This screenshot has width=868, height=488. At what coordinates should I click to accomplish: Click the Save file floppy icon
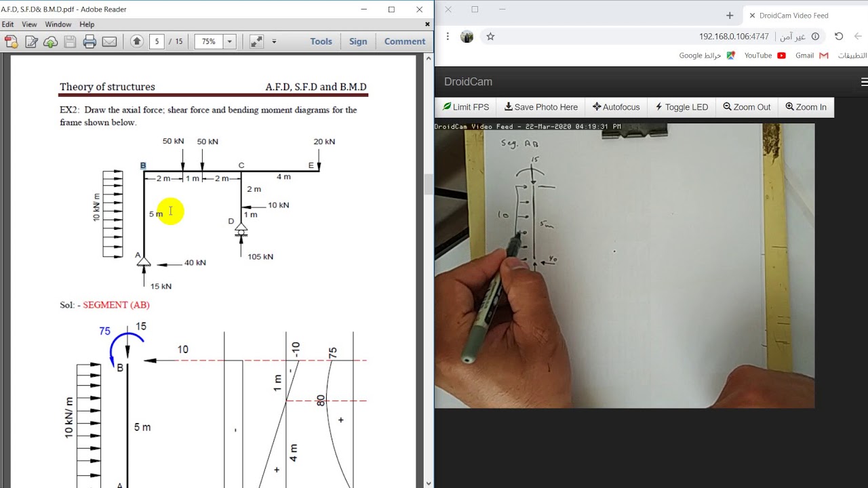coord(70,42)
